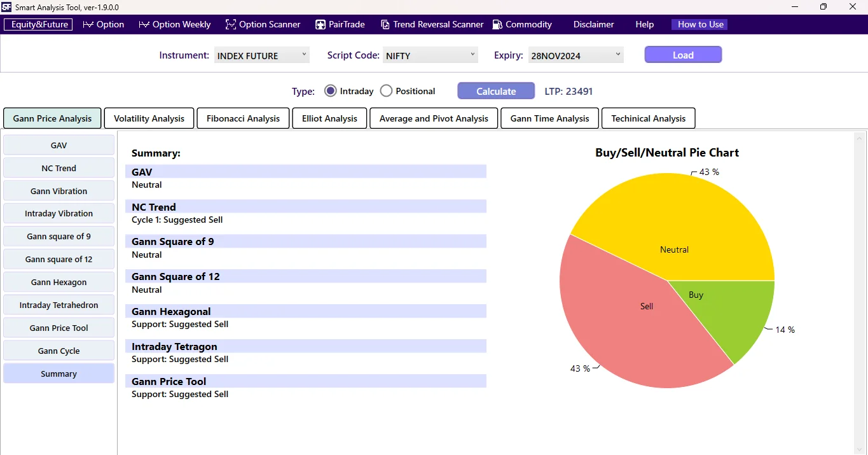The height and width of the screenshot is (455, 868).
Task: Open the Trend Reversal Scanner icon
Action: (x=385, y=24)
